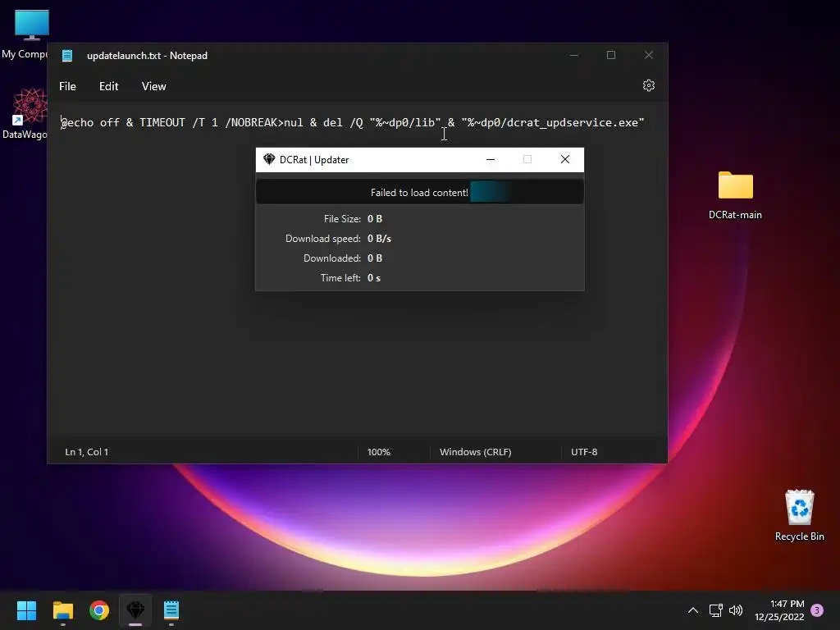Click the Time left 0 s value
This screenshot has height=630, width=840.
[374, 278]
